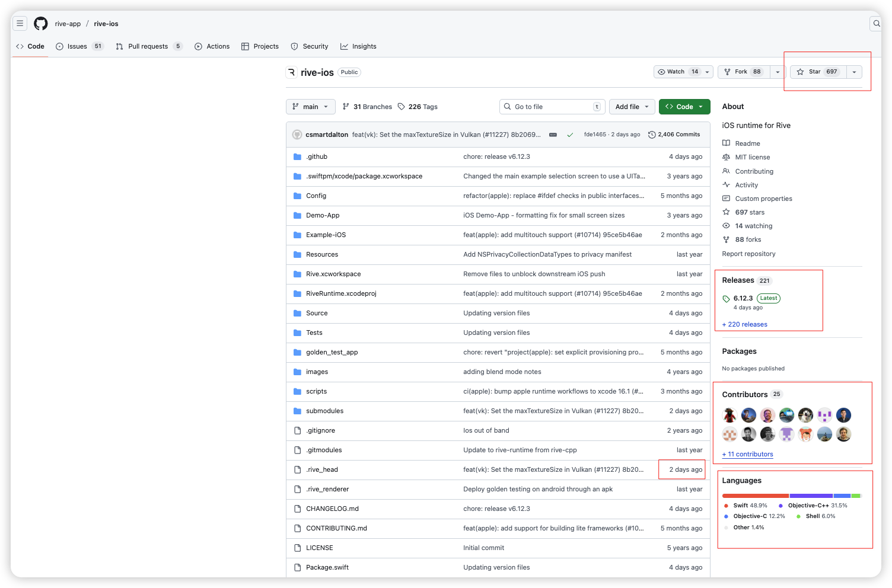The height and width of the screenshot is (588, 892).
Task: Open the Projects tab
Action: 260,46
